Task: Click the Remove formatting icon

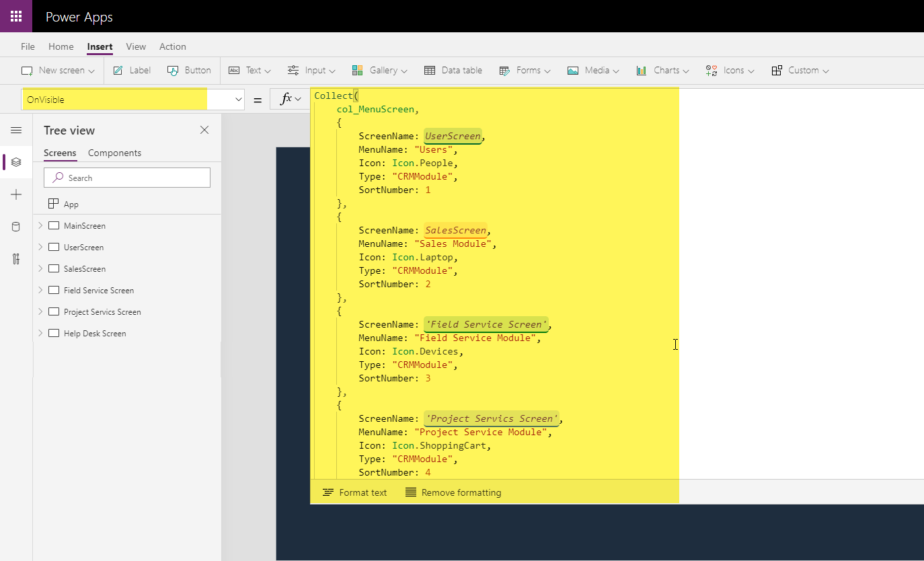Action: coord(411,492)
